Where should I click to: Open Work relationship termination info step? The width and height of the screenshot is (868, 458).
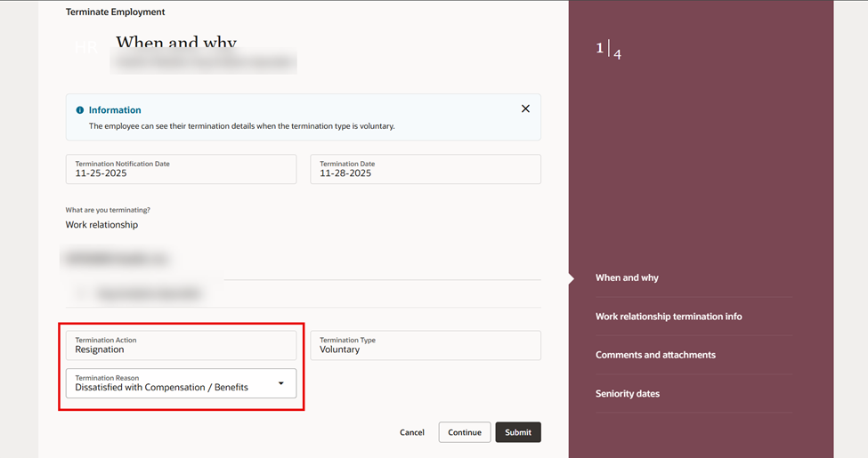click(x=669, y=317)
